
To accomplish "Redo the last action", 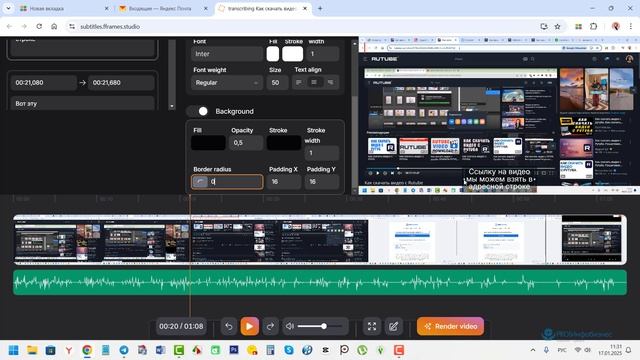I will pos(270,326).
